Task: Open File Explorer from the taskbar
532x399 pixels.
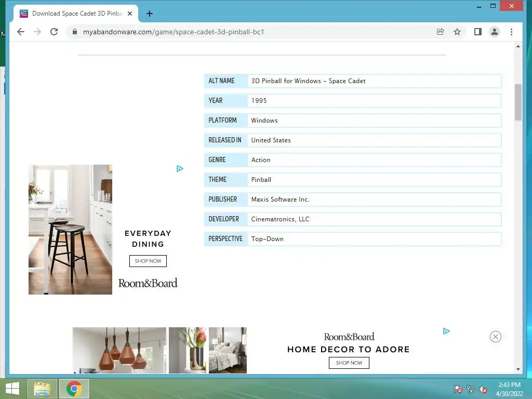Action: [x=42, y=389]
